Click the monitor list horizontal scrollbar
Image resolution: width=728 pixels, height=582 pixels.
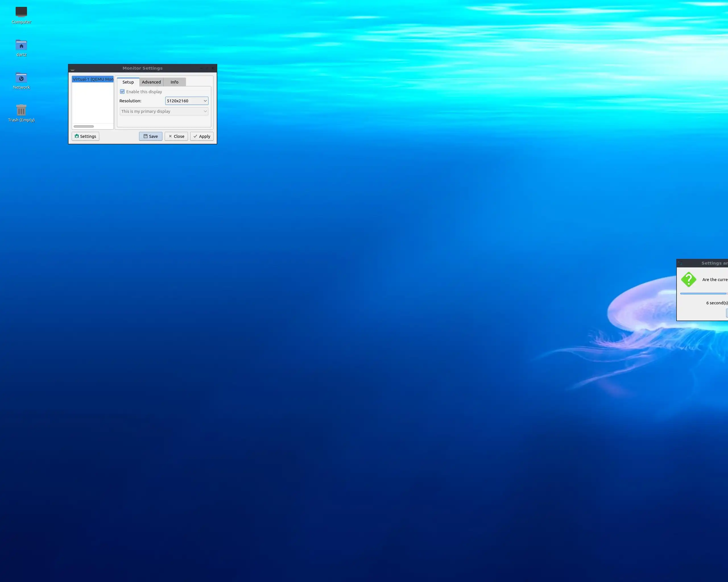(x=84, y=126)
